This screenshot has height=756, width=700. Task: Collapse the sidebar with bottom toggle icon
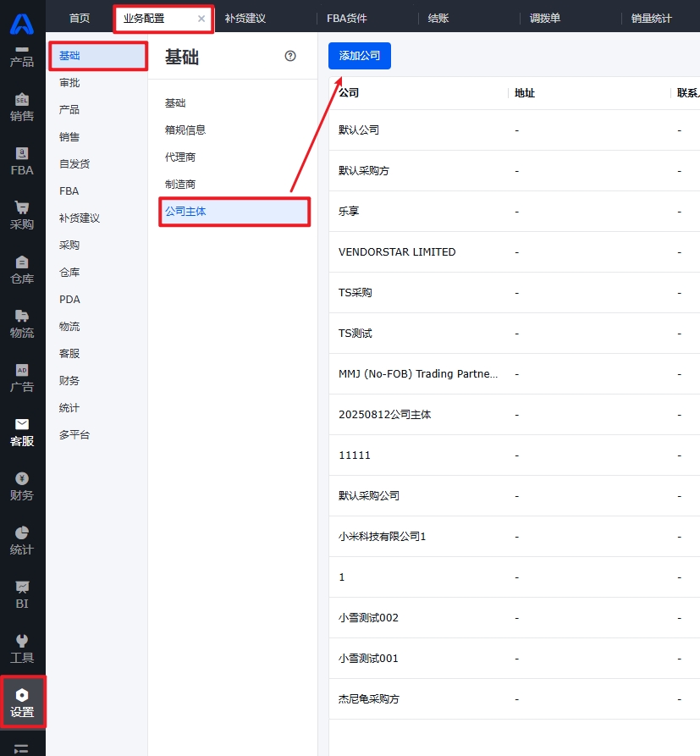(x=22, y=748)
